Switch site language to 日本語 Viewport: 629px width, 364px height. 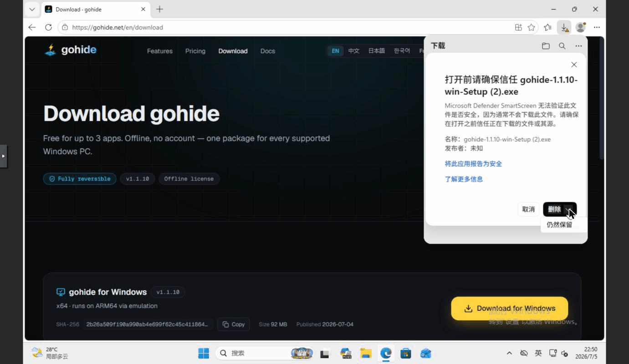tap(377, 51)
